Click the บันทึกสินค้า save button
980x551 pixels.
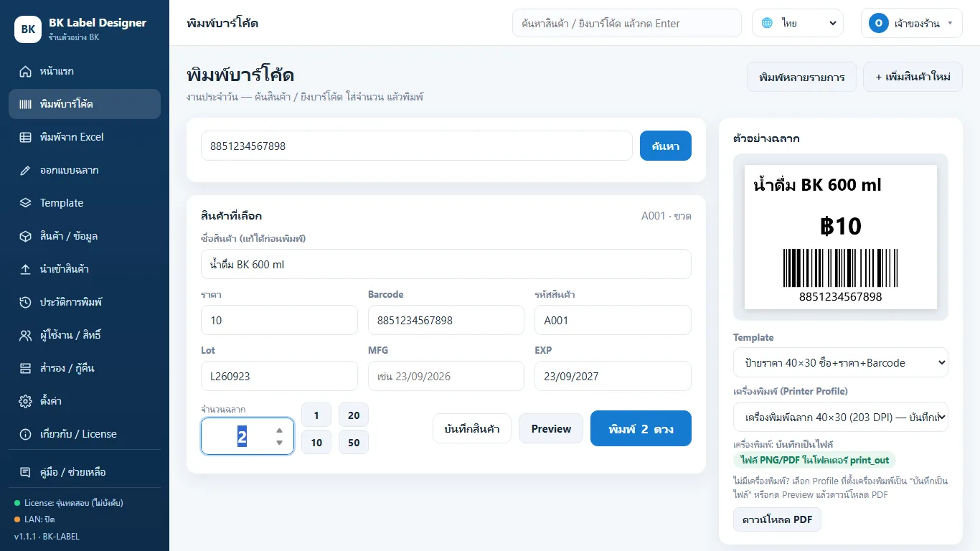472,428
